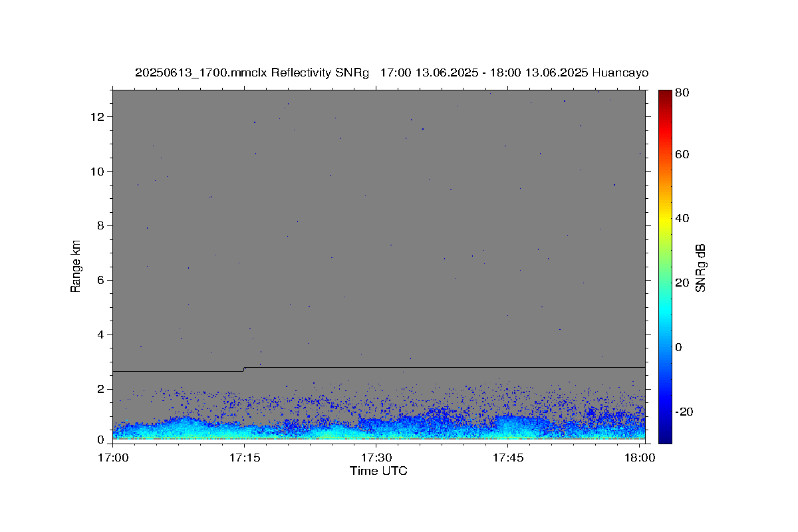Click the step in the black line near 17:15

(244, 369)
